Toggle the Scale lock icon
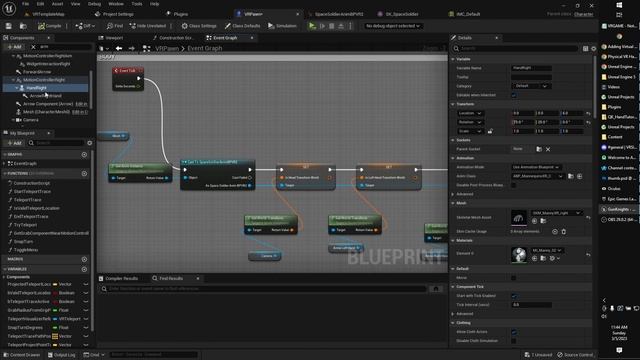640x360 pixels. tap(490, 131)
